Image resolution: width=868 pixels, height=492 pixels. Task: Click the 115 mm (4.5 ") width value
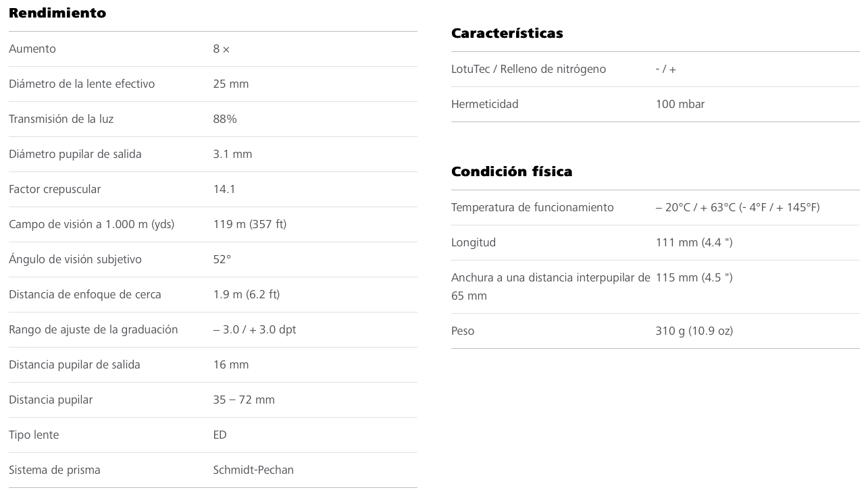tap(694, 277)
